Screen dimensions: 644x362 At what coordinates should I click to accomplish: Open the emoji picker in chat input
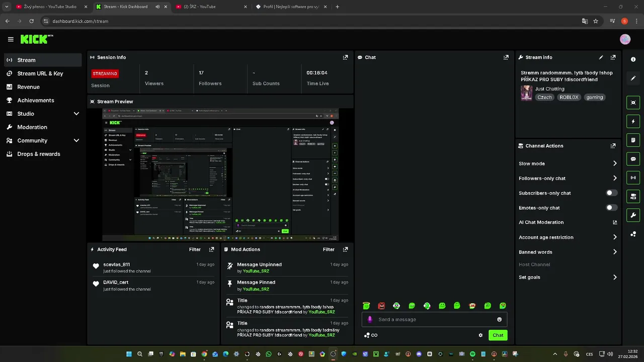(499, 319)
